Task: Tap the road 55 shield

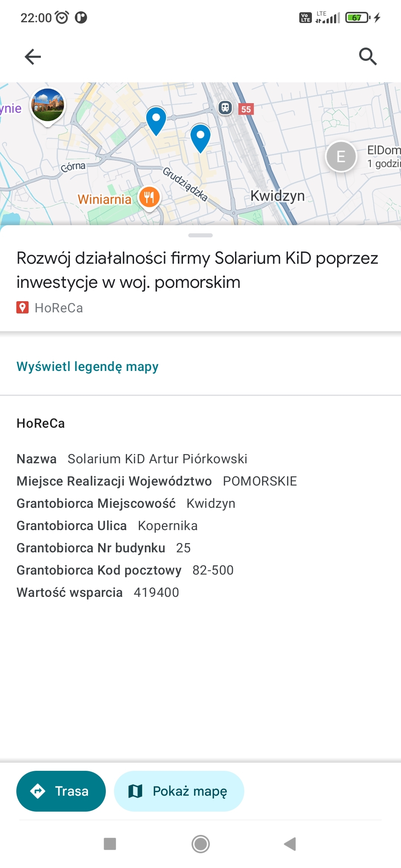Action: 246,109
